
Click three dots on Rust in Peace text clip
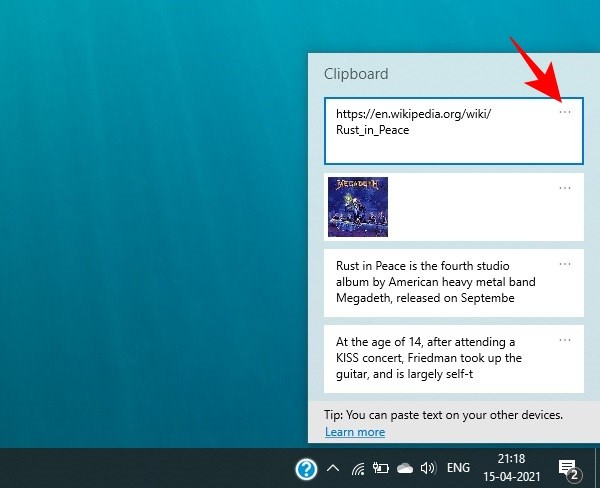(565, 264)
